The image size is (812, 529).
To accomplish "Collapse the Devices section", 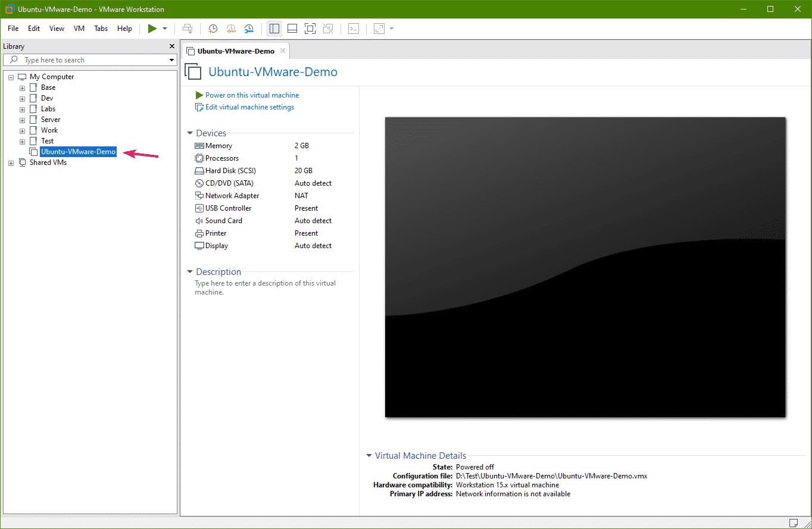I will tap(190, 133).
